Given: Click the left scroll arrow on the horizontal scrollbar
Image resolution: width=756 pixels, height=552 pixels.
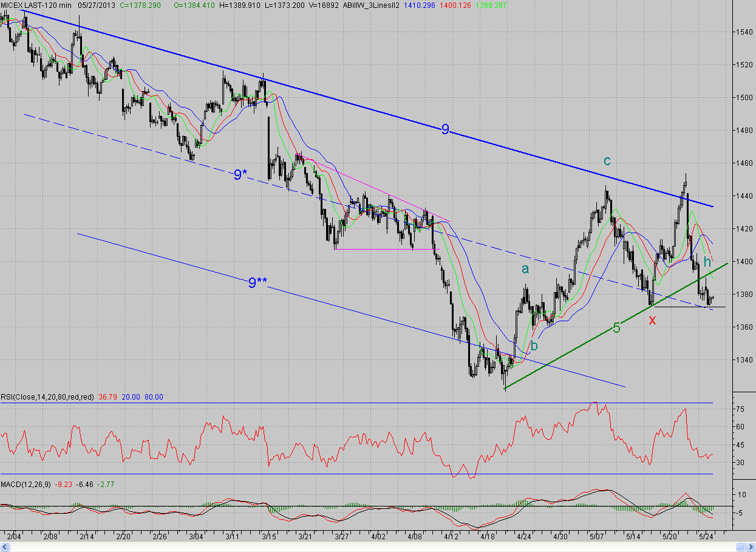Looking at the screenshot, I should [4, 548].
